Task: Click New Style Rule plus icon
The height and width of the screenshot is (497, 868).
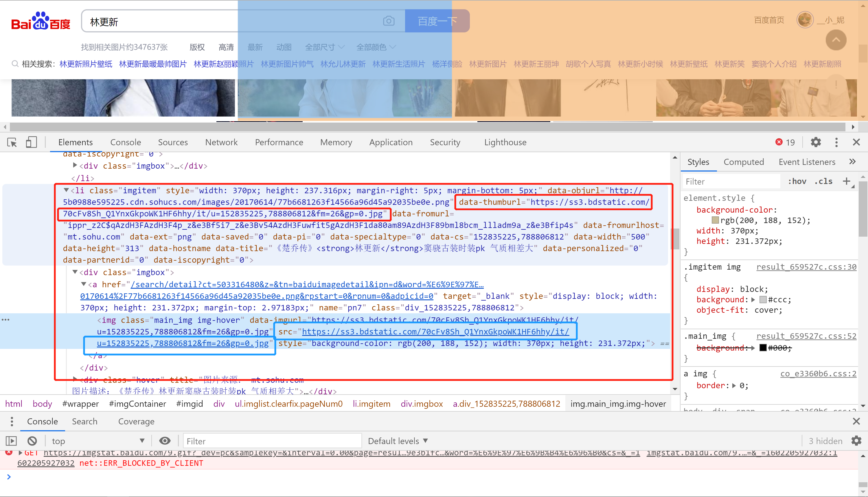Action: (x=846, y=181)
